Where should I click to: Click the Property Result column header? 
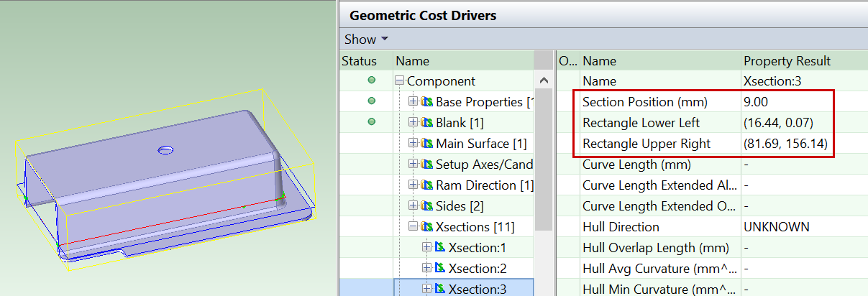coord(787,61)
